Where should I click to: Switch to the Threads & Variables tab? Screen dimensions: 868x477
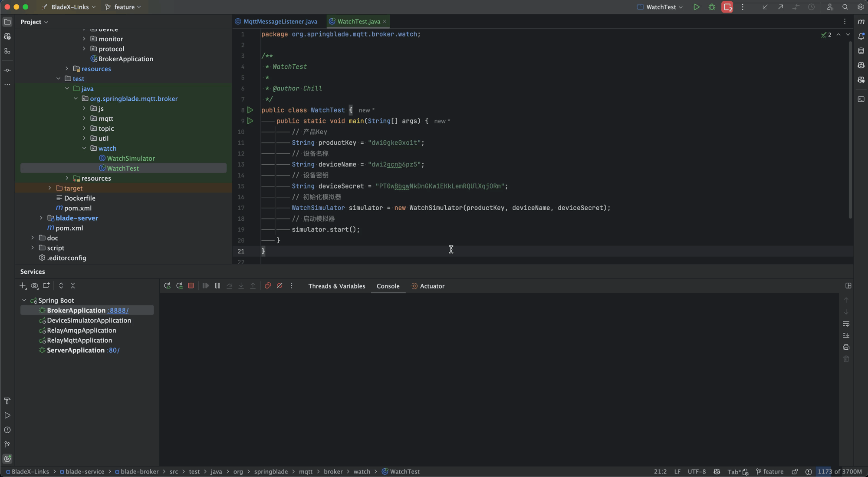coord(337,286)
